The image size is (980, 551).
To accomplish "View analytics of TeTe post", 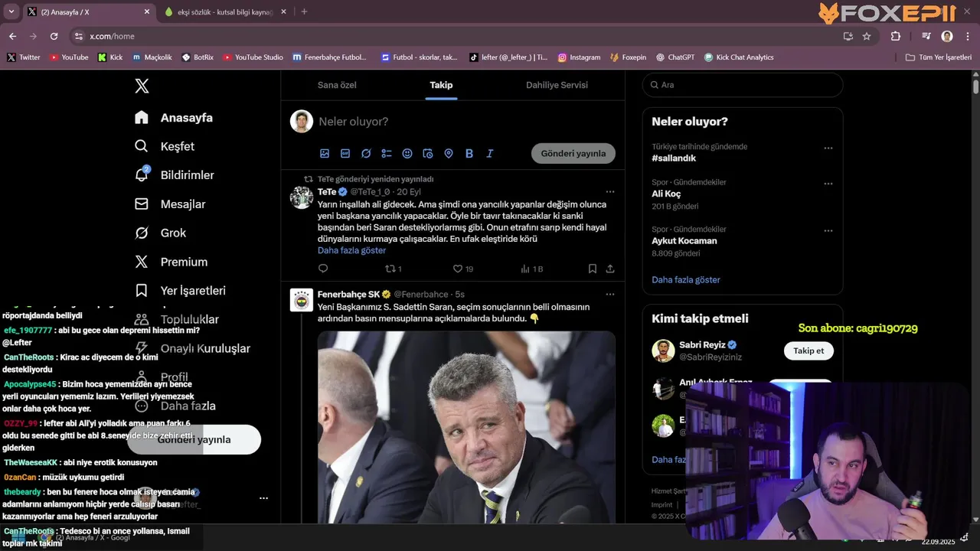I will click(531, 269).
